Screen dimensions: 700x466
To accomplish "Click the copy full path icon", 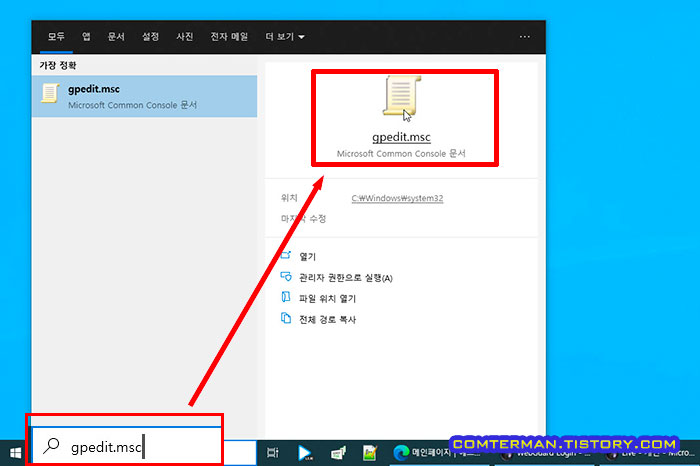I will [x=286, y=318].
